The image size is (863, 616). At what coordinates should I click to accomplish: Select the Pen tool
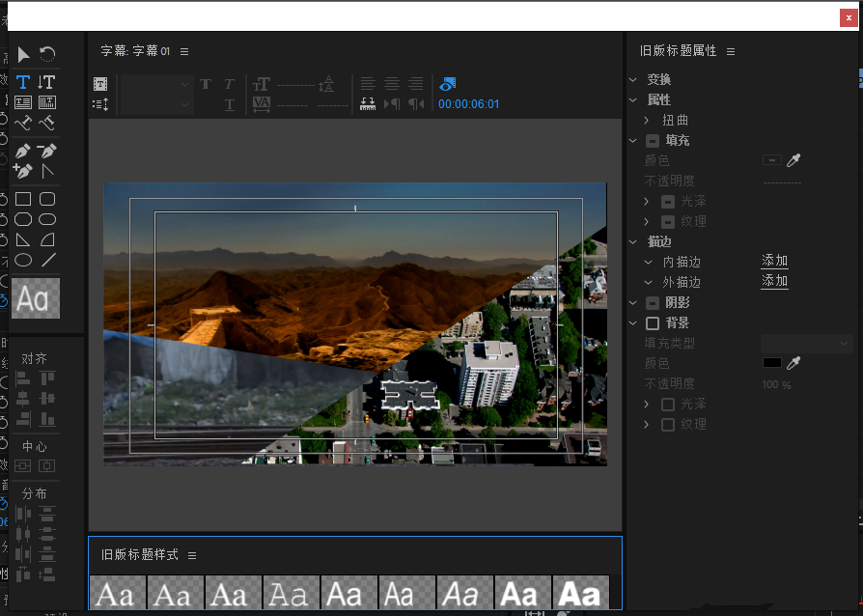coord(23,151)
